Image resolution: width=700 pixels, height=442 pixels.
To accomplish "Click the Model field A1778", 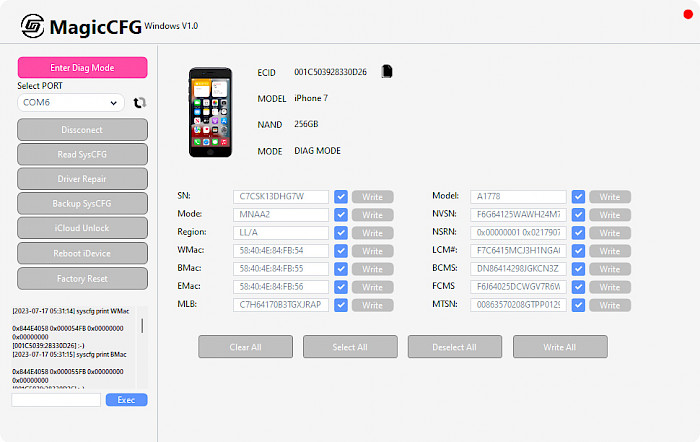I will tap(518, 196).
